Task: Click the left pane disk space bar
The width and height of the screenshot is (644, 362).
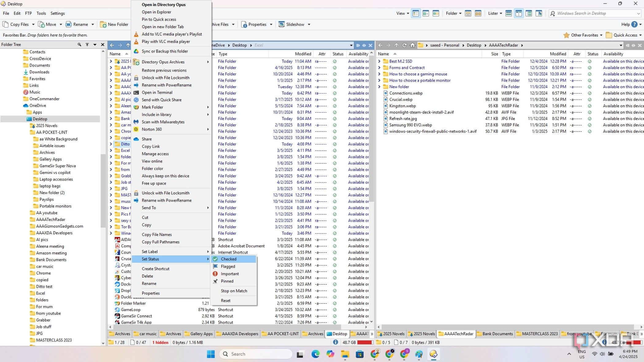Action: point(365,342)
